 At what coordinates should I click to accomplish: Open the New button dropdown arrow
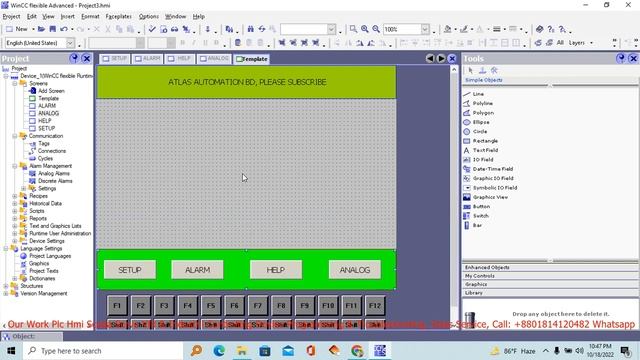(33, 29)
